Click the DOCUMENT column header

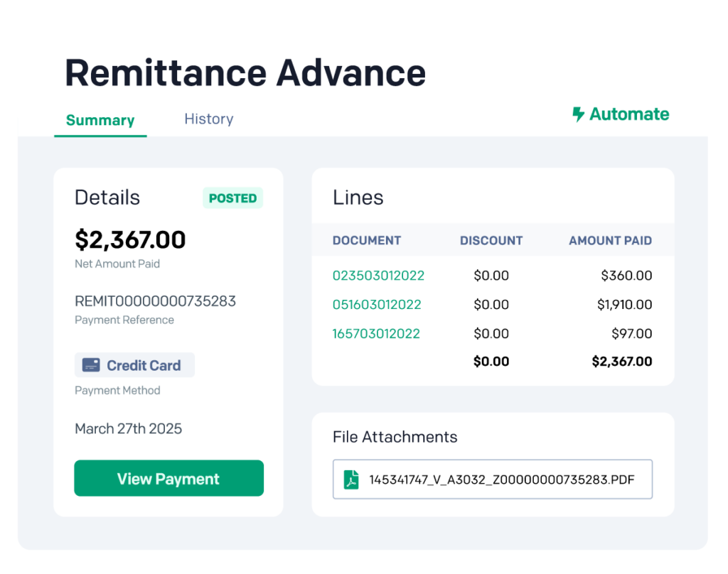tap(367, 240)
